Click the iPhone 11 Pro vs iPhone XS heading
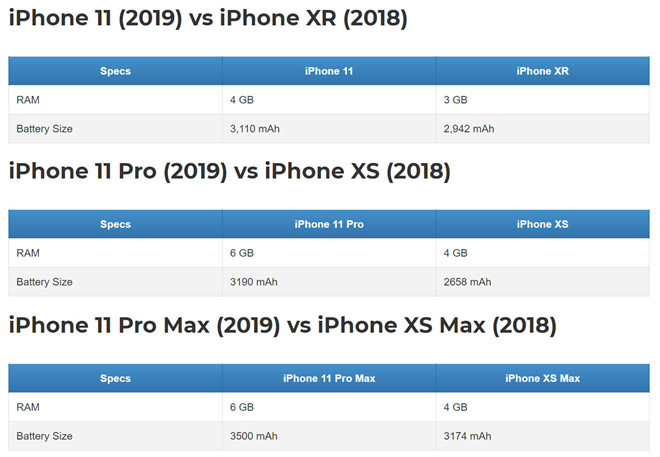The image size is (660, 457). tap(229, 172)
